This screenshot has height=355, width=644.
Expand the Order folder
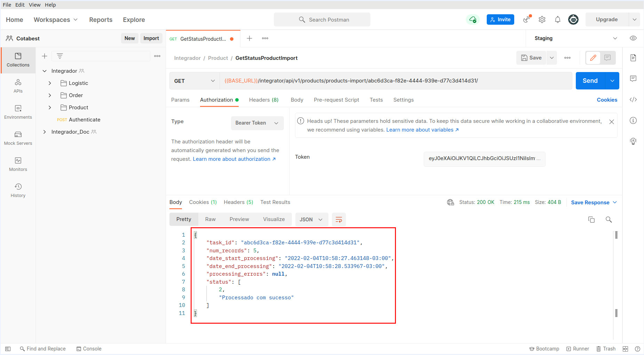(50, 95)
